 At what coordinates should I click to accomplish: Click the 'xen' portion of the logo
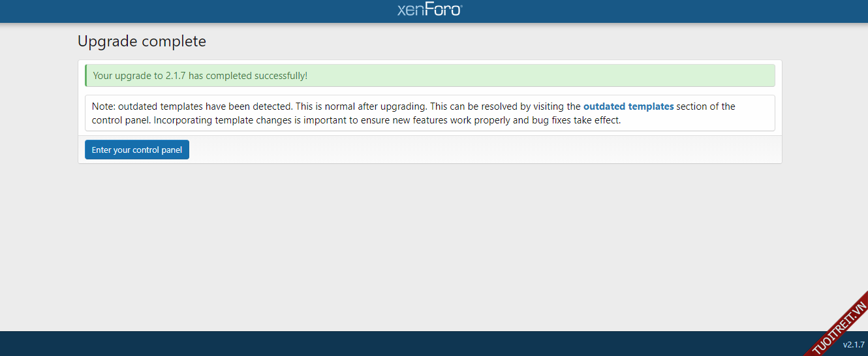(411, 10)
